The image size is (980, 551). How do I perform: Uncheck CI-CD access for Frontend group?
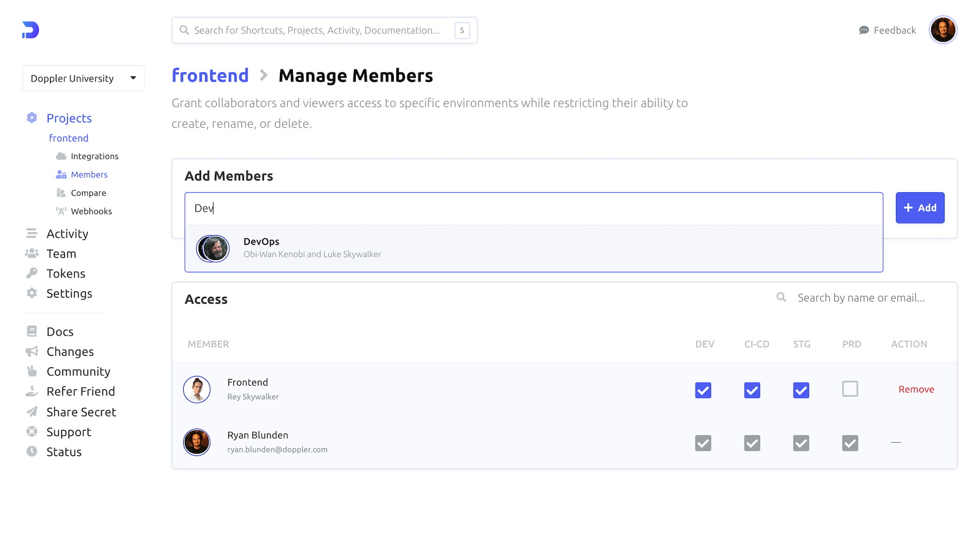point(752,390)
